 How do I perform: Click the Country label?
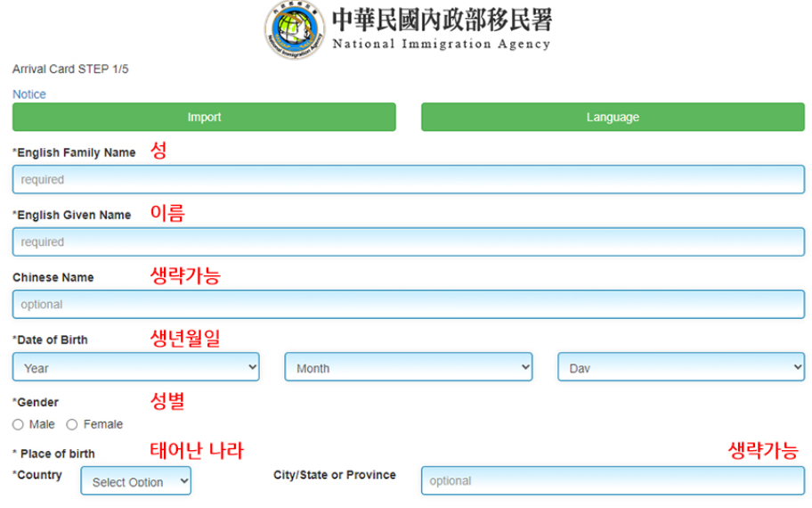point(37,475)
